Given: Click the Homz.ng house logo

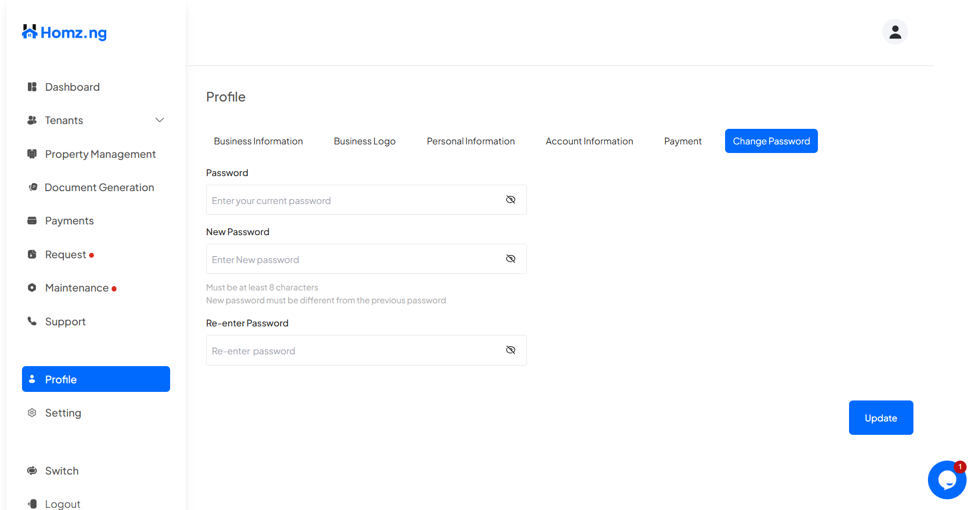Looking at the screenshot, I should click(64, 32).
